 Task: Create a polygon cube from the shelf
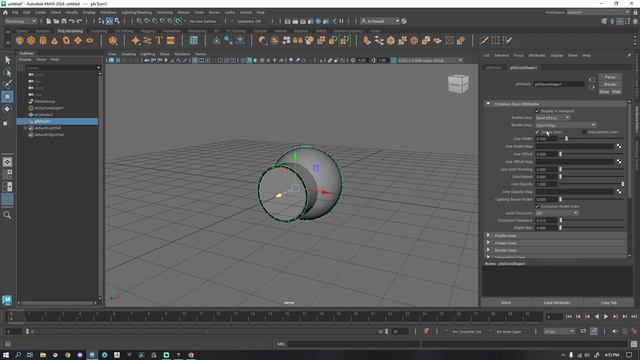[31, 40]
